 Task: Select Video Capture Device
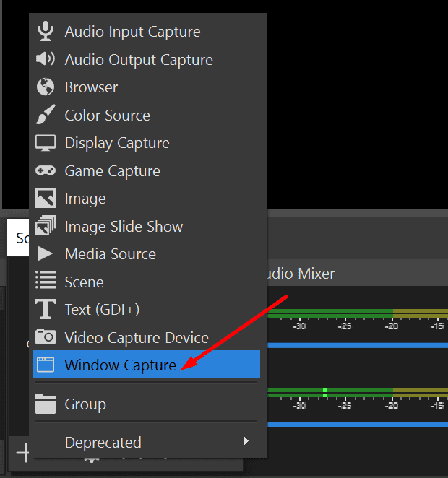point(147,337)
